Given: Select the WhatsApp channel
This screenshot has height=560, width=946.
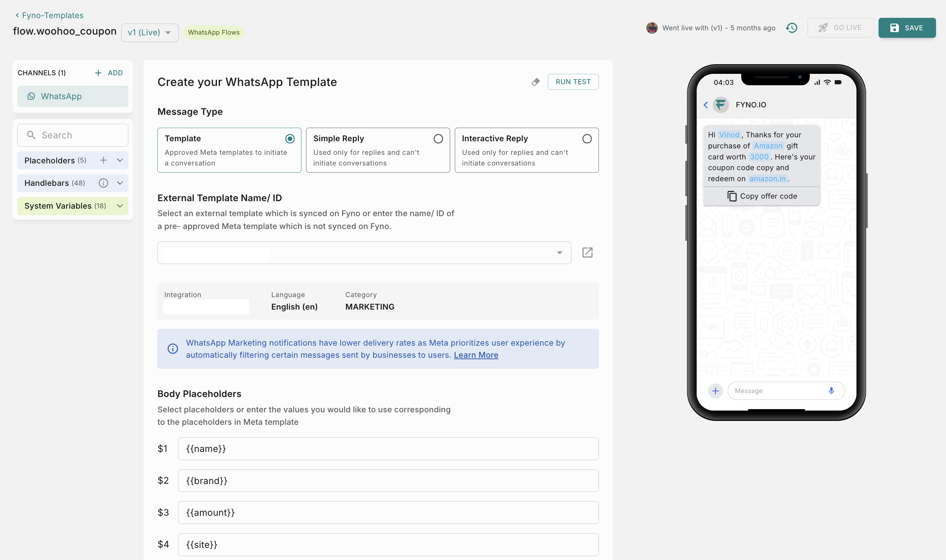Looking at the screenshot, I should (72, 96).
